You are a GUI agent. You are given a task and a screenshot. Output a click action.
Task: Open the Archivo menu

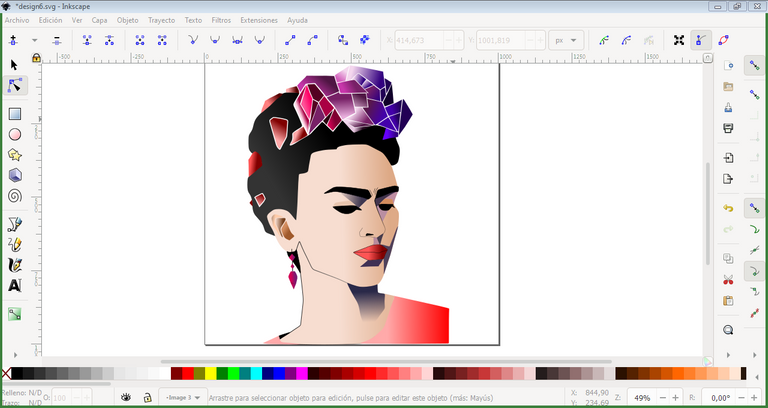(17, 20)
